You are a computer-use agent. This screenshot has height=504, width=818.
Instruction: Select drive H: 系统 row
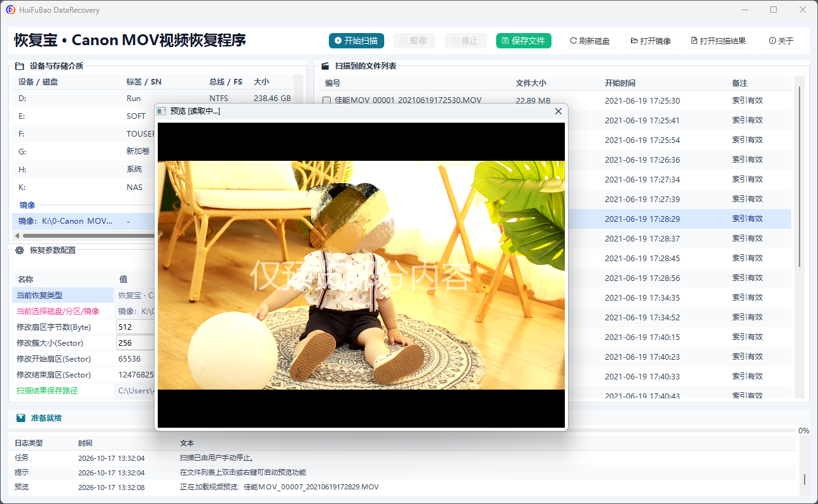pos(83,170)
